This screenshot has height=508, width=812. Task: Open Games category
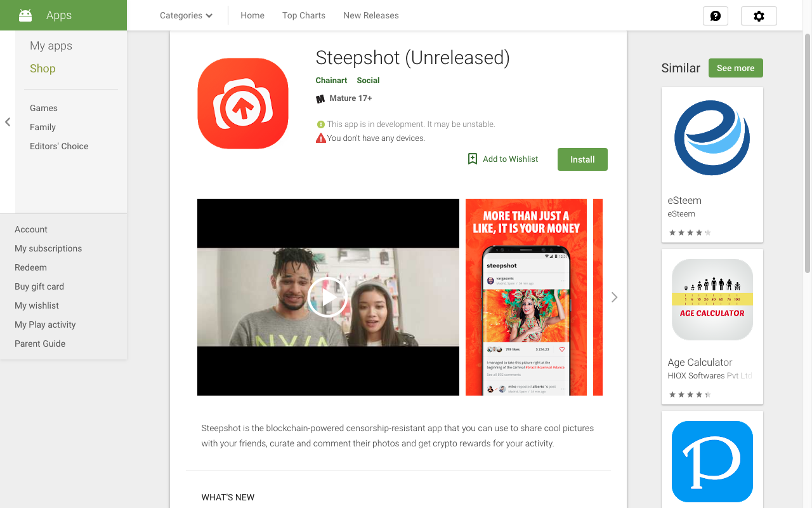pos(44,108)
